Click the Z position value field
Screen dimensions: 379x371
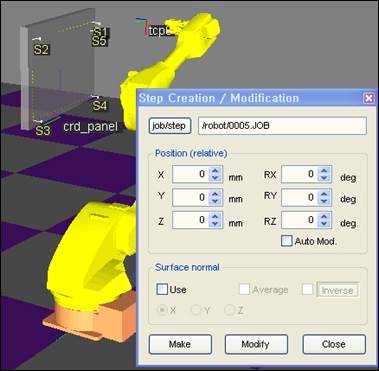191,220
